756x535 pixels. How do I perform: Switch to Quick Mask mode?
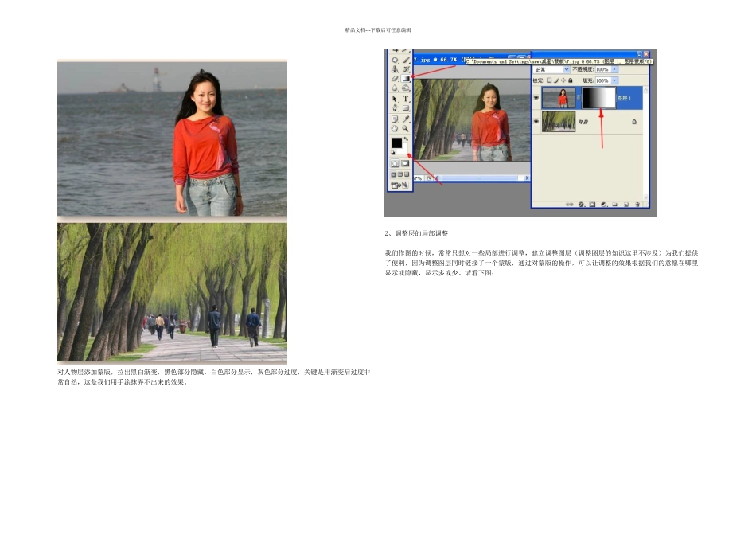(x=405, y=163)
